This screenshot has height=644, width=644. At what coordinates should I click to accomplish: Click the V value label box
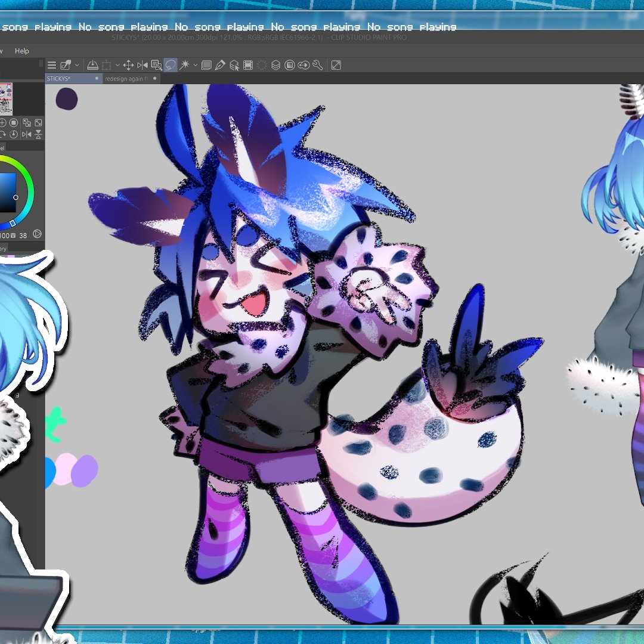tap(14, 236)
